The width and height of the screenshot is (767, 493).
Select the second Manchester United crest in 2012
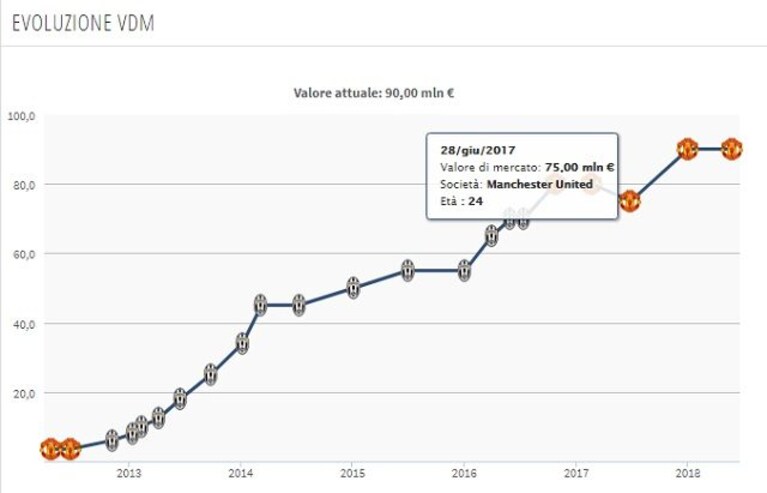point(70,449)
